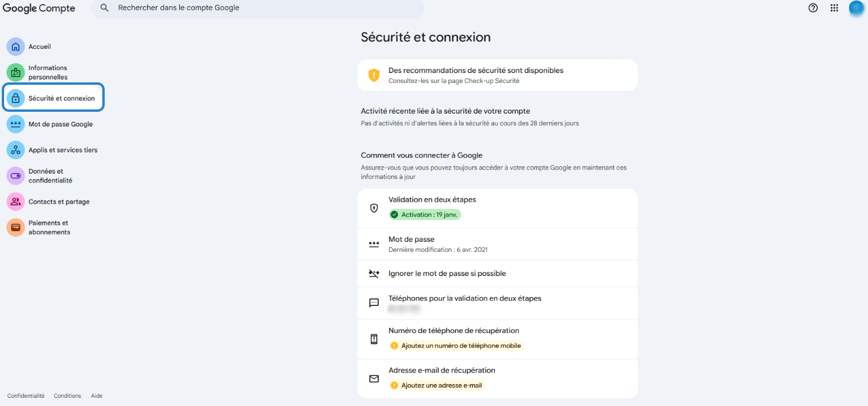Viewport: 868px width, 406px height.
Task: Click Pas d'activités ni d'alertes text
Action: [x=470, y=124]
